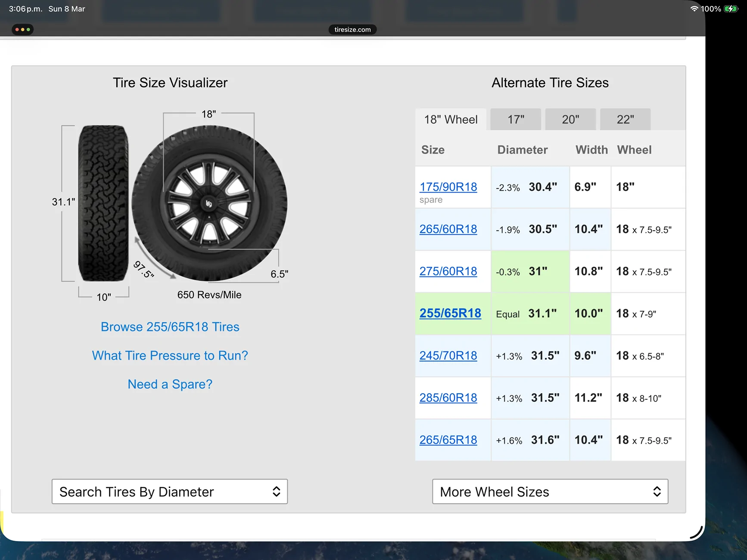
Task: Click What Tire Pressure to Run link
Action: [170, 355]
